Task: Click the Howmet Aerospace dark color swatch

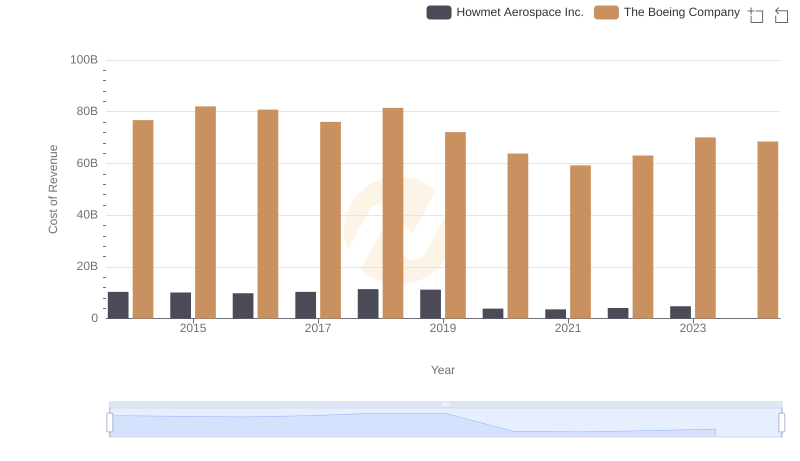Action: click(x=439, y=12)
